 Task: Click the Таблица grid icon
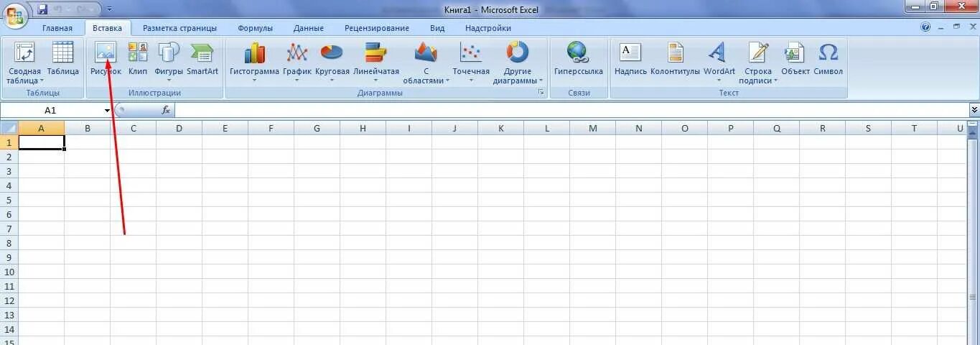[x=62, y=53]
